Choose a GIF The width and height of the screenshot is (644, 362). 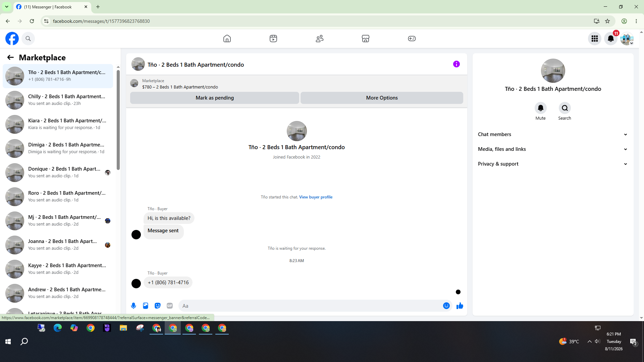coord(170,306)
